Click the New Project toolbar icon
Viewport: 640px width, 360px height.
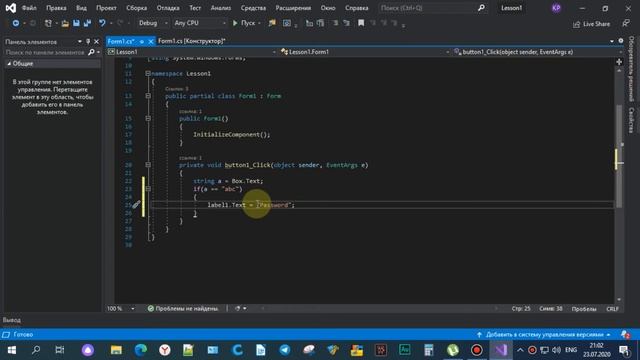pyautogui.click(x=48, y=23)
